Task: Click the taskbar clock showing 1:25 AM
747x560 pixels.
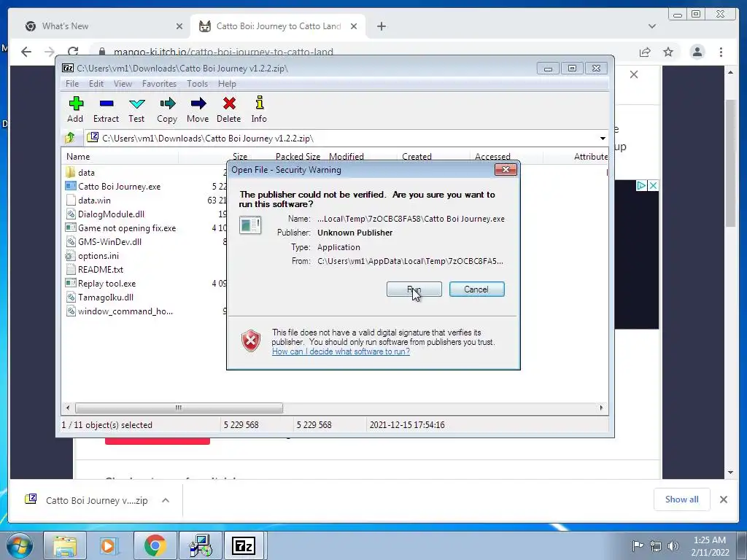Action: [710, 545]
